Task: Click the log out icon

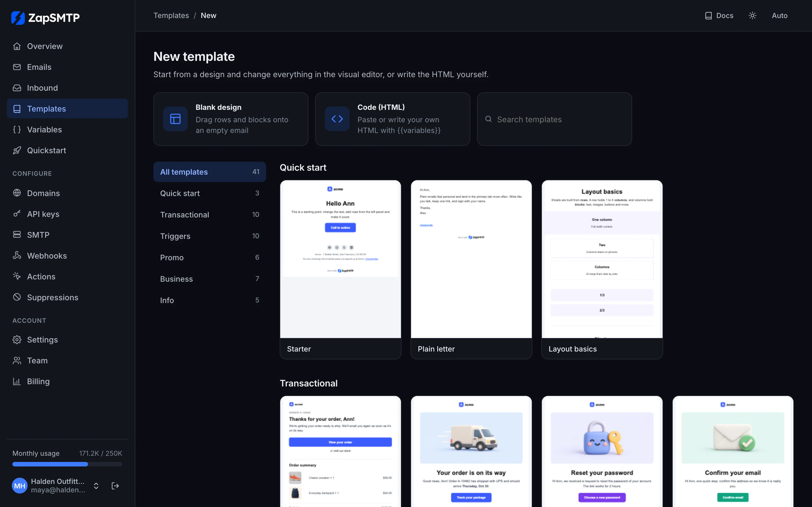Action: click(115, 486)
